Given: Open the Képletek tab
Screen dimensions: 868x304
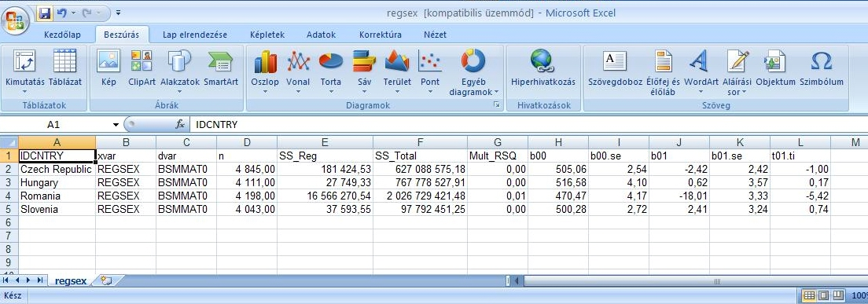Looking at the screenshot, I should tap(267, 35).
